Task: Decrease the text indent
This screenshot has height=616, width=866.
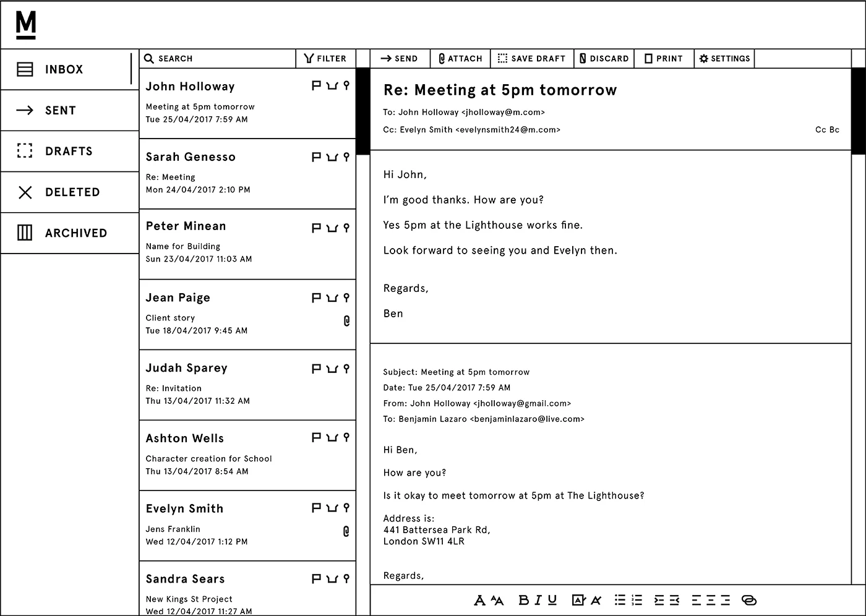Action: (x=674, y=600)
